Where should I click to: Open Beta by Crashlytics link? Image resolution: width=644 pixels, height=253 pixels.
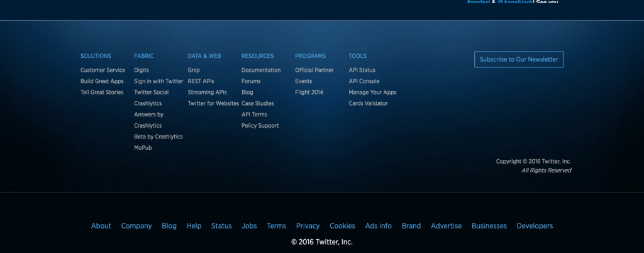click(158, 137)
